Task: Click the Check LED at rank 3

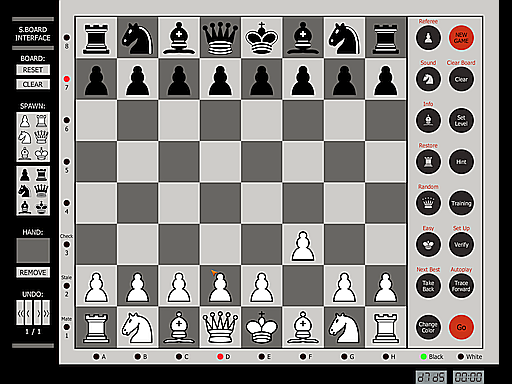Action: pos(67,244)
